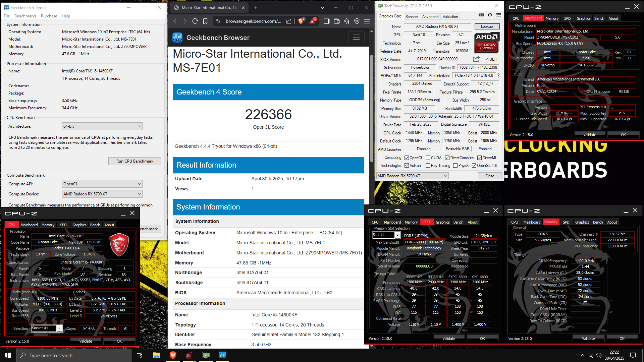Viewport: 644px width, 362px height.
Task: Click the GPU-Z refresh icon
Action: click(490, 15)
